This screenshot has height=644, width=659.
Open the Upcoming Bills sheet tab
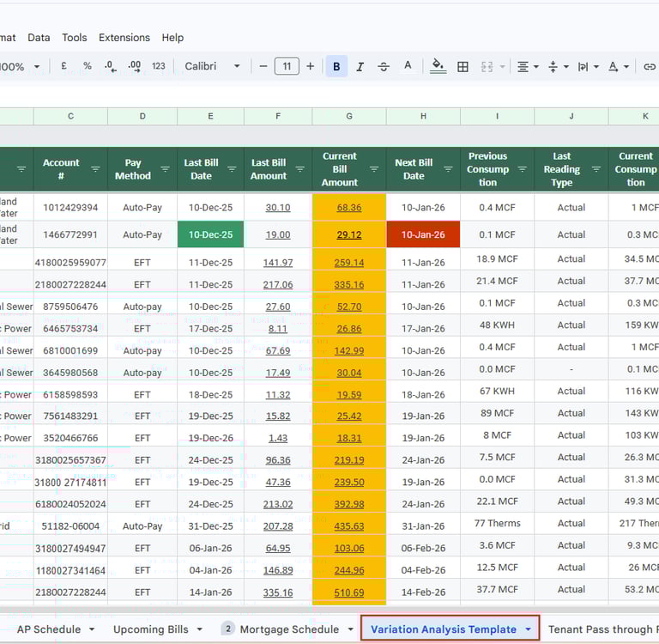tap(150, 629)
